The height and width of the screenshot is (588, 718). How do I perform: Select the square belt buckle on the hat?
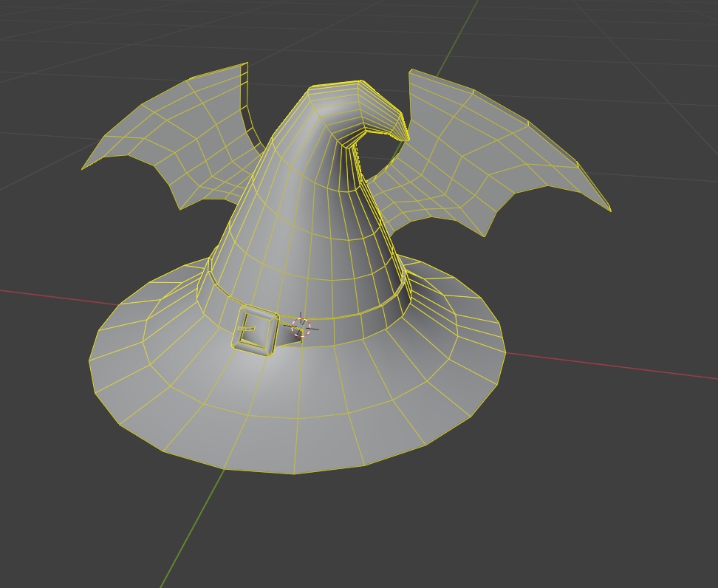255,330
